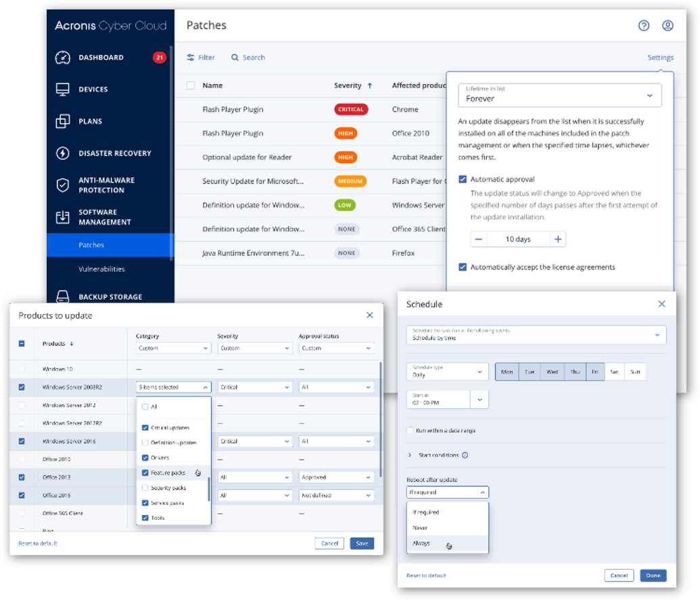
Task: Click the 10 days value field
Action: pyautogui.click(x=518, y=239)
